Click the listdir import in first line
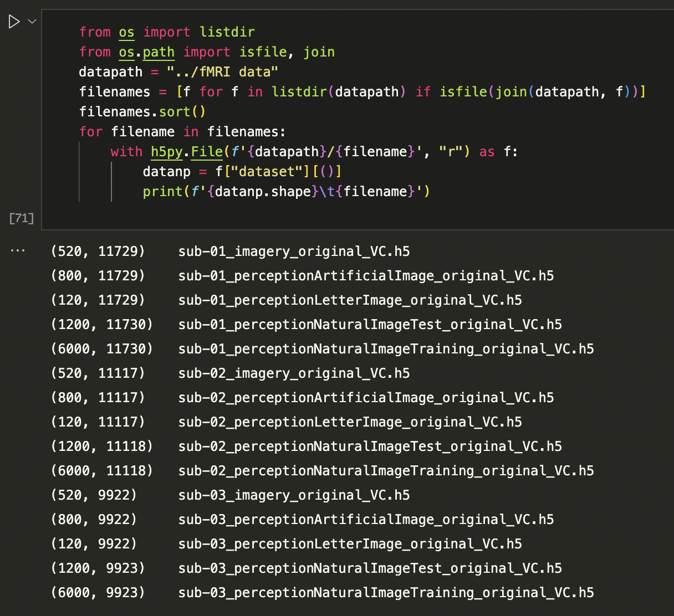674x616 pixels. (227, 32)
